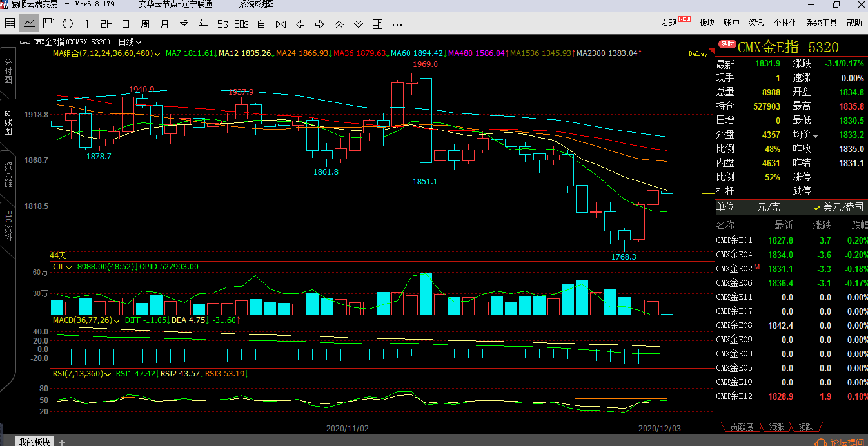
Task: Click the right arrow navigation icon
Action: [x=319, y=24]
